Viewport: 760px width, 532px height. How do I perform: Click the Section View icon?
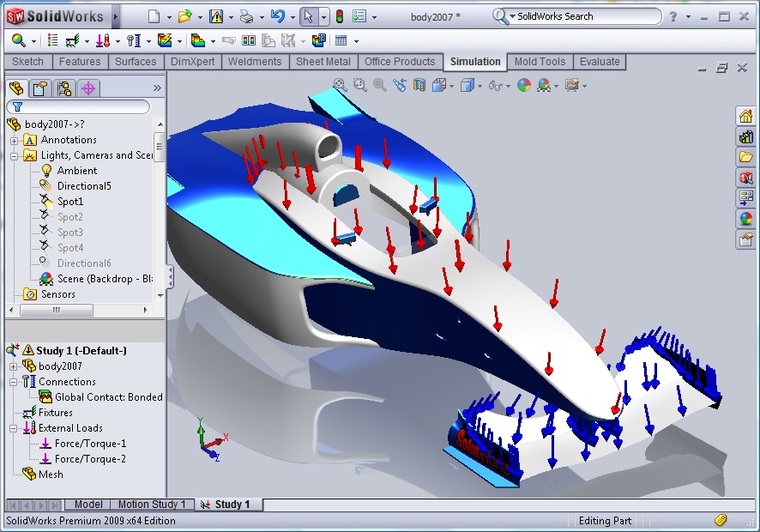point(419,85)
